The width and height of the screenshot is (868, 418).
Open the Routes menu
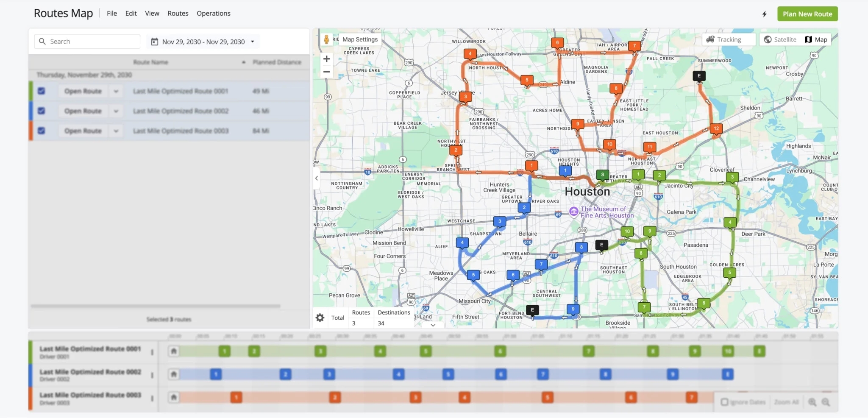178,14
